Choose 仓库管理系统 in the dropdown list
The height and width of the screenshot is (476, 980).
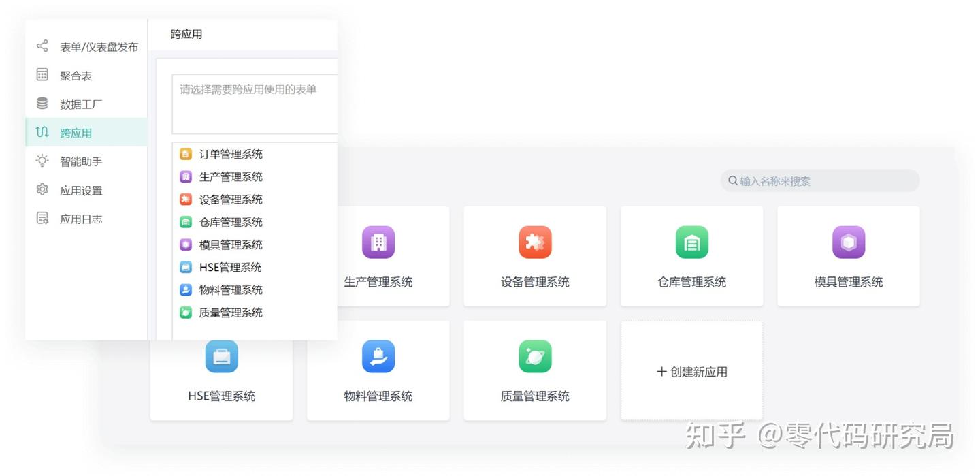230,222
